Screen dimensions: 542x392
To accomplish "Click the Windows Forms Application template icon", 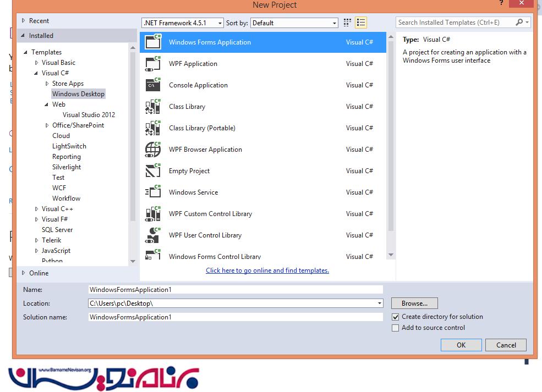I will 153,42.
